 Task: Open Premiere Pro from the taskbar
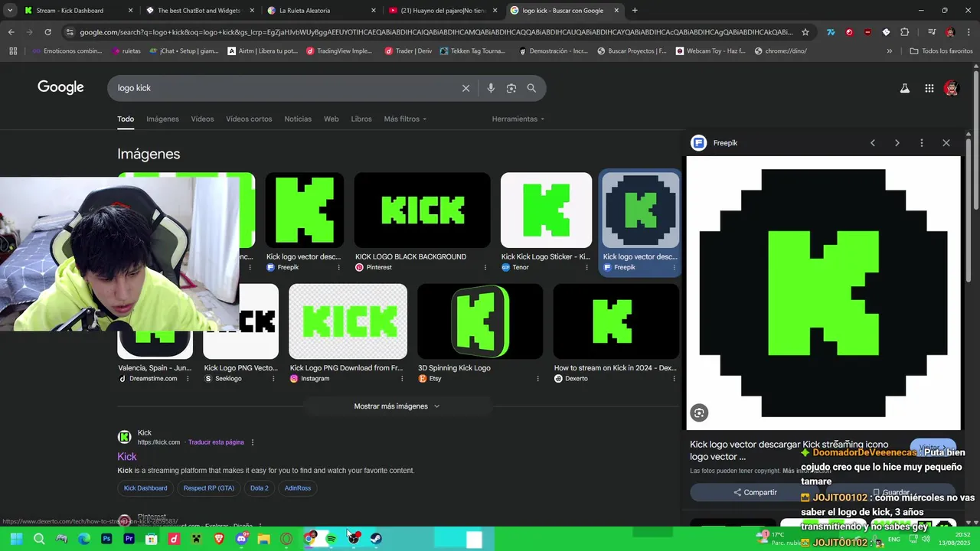pyautogui.click(x=129, y=539)
